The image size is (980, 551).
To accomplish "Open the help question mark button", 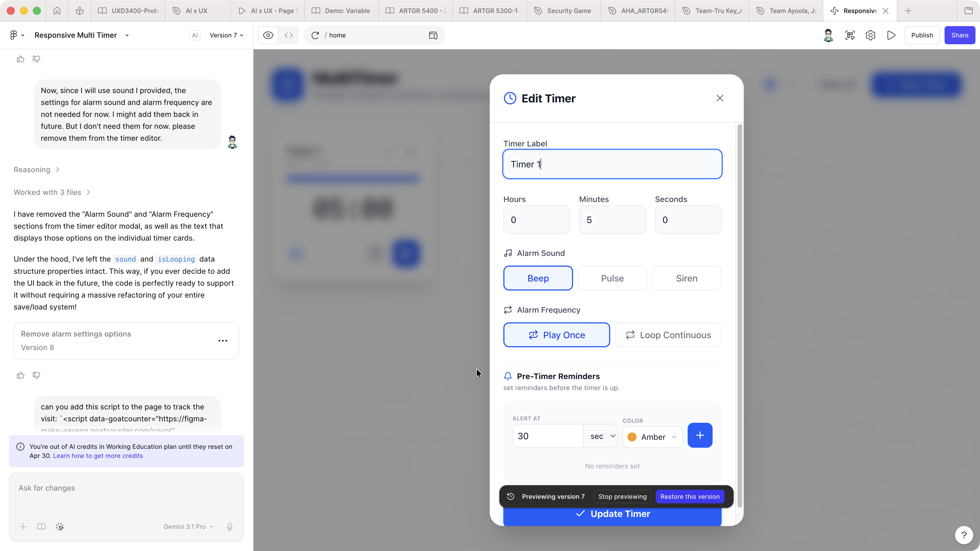I will [x=964, y=535].
